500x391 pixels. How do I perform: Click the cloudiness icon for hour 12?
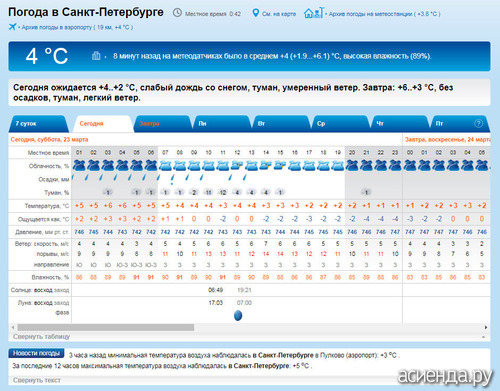click(237, 165)
